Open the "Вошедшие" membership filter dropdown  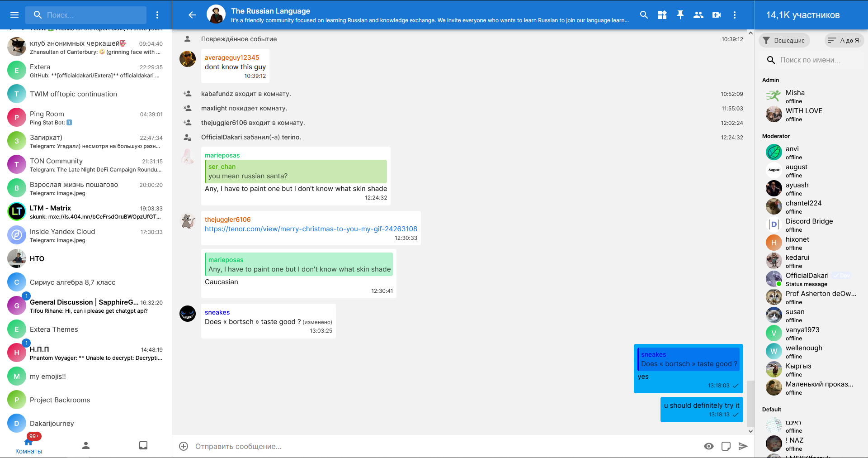(784, 40)
